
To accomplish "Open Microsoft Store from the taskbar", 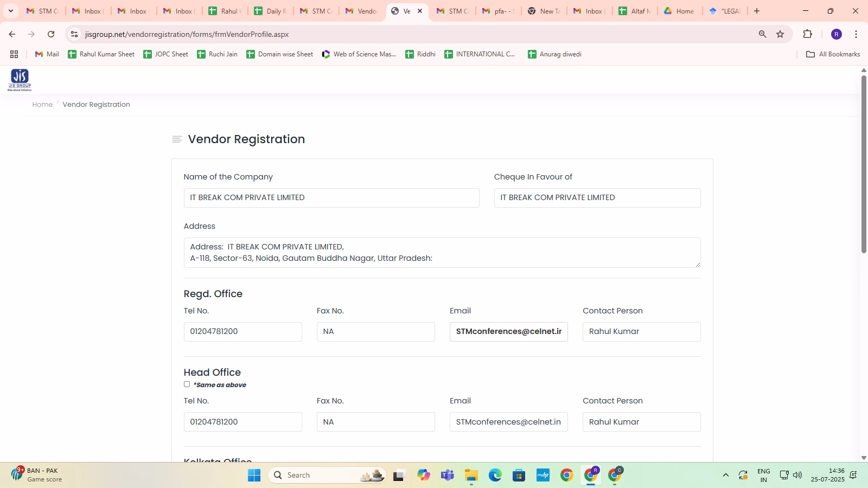I will (519, 476).
